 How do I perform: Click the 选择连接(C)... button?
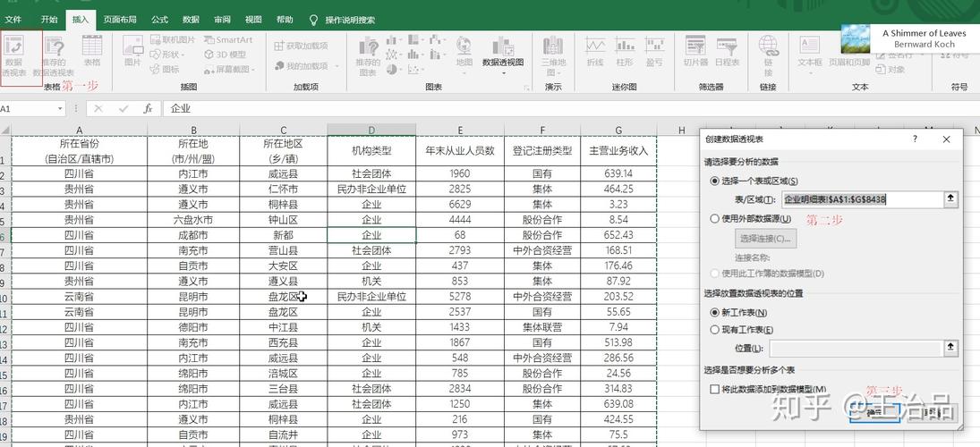(765, 239)
